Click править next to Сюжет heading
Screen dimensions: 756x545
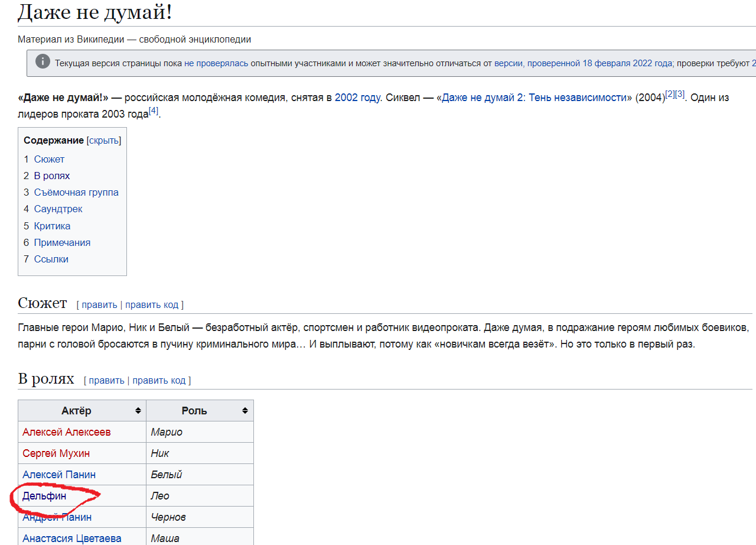point(99,304)
